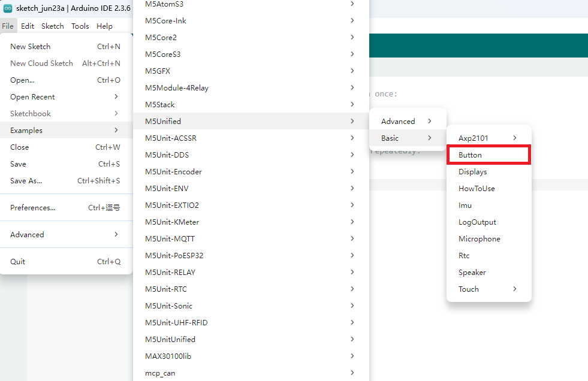
Task: Expand the M5Core-Ink examples
Action: pos(251,20)
